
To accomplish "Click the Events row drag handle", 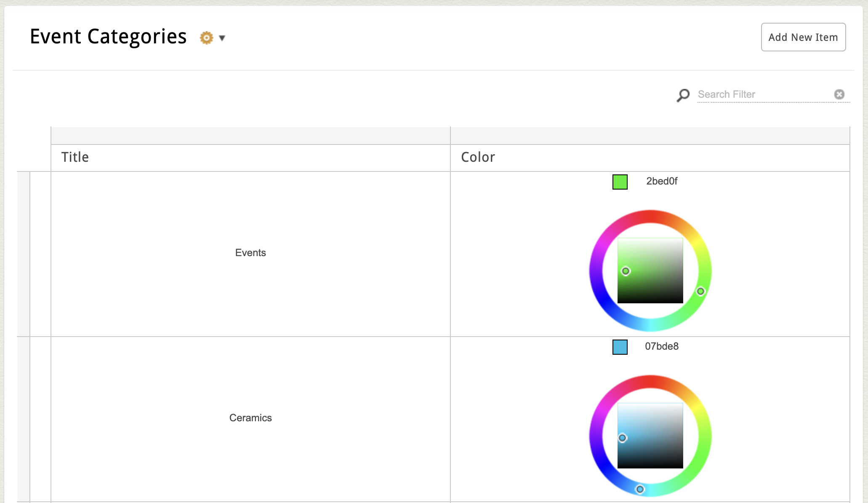I will click(24, 254).
